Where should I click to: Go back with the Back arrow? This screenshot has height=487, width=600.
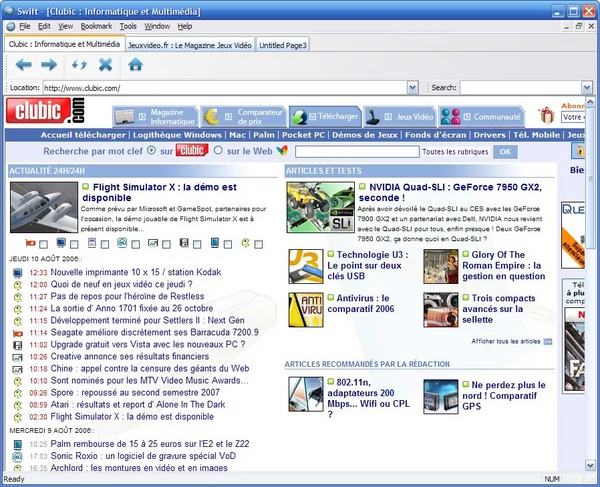pyautogui.click(x=24, y=65)
